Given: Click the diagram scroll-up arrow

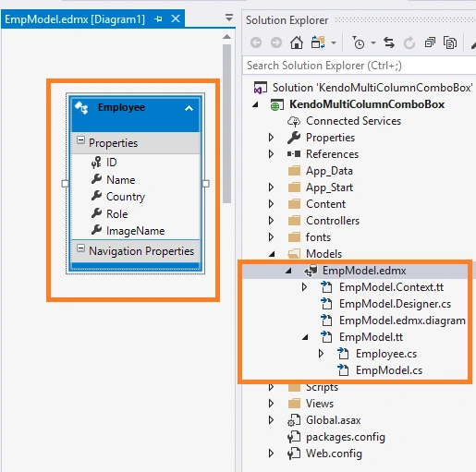Looking at the screenshot, I should point(226,37).
